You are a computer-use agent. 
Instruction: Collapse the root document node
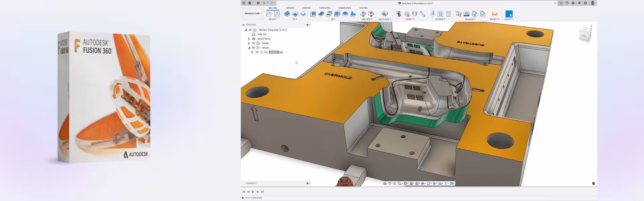pyautogui.click(x=246, y=30)
